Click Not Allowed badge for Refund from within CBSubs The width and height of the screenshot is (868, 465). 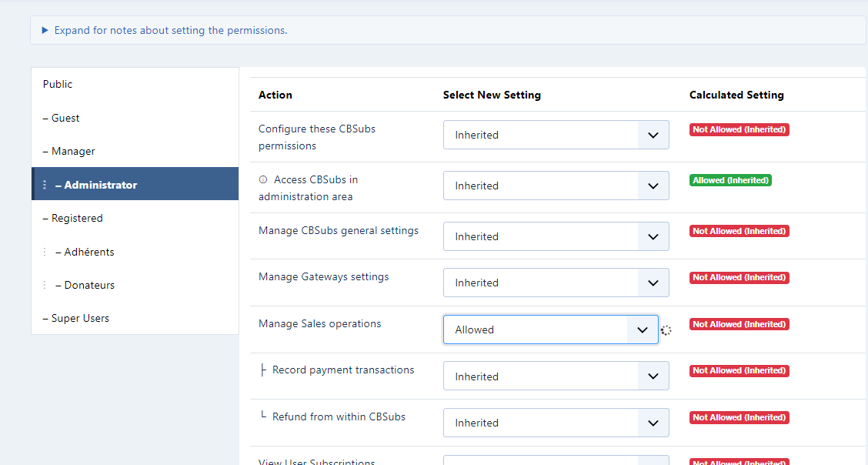point(739,417)
